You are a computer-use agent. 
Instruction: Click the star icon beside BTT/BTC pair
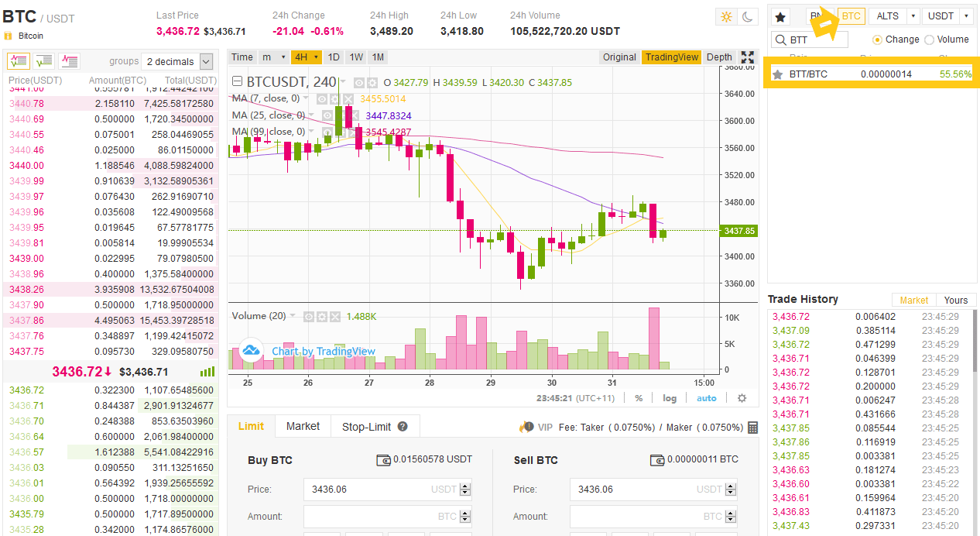pos(777,74)
